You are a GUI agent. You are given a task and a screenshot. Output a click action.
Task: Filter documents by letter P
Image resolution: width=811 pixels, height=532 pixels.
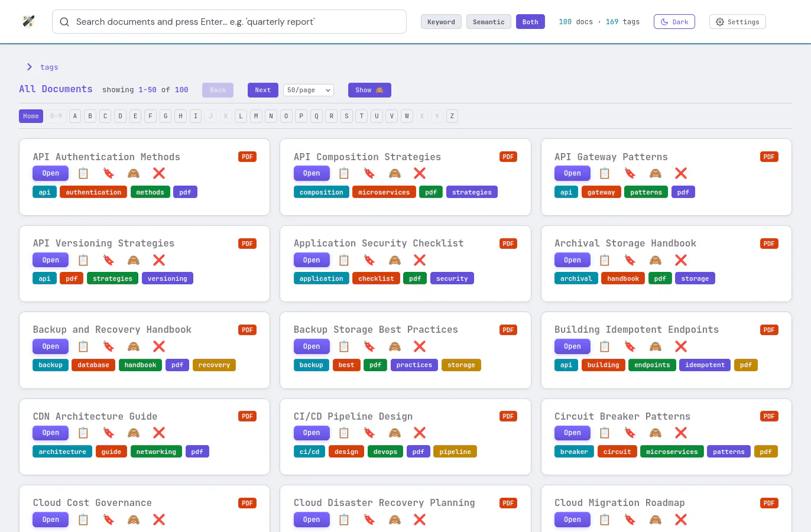[x=301, y=116]
